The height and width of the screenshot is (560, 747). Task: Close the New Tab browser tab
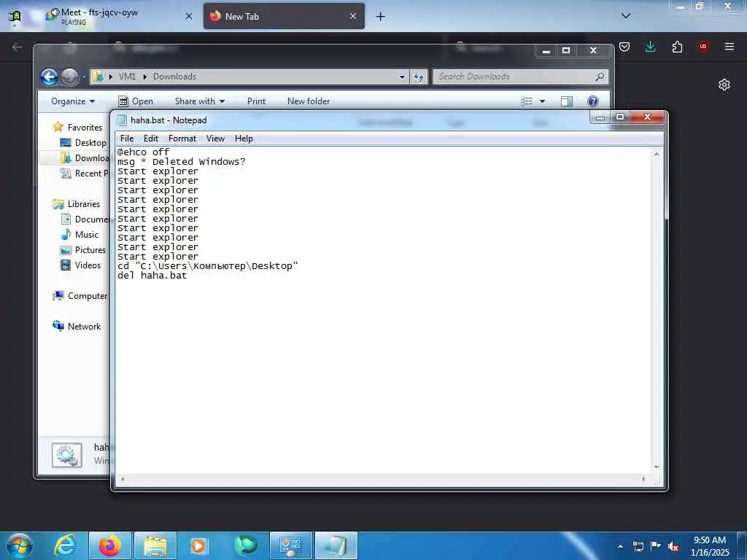tap(353, 16)
